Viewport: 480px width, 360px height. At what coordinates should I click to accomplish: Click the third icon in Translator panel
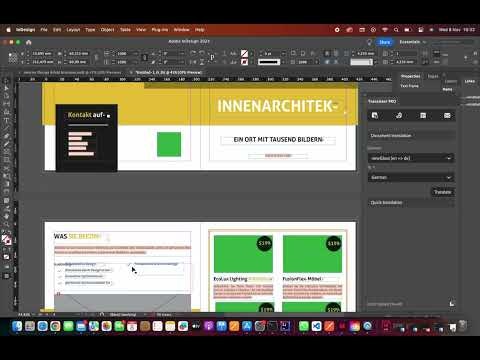pos(423,115)
